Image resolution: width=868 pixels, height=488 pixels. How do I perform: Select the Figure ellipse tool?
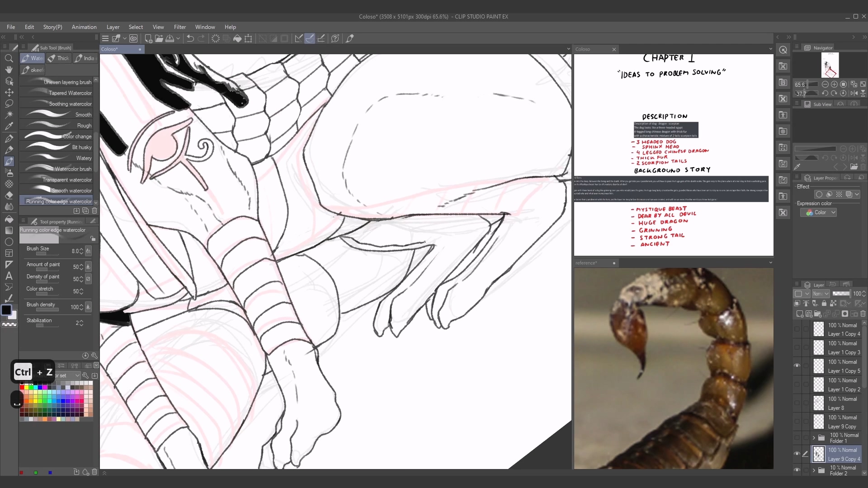pyautogui.click(x=9, y=242)
